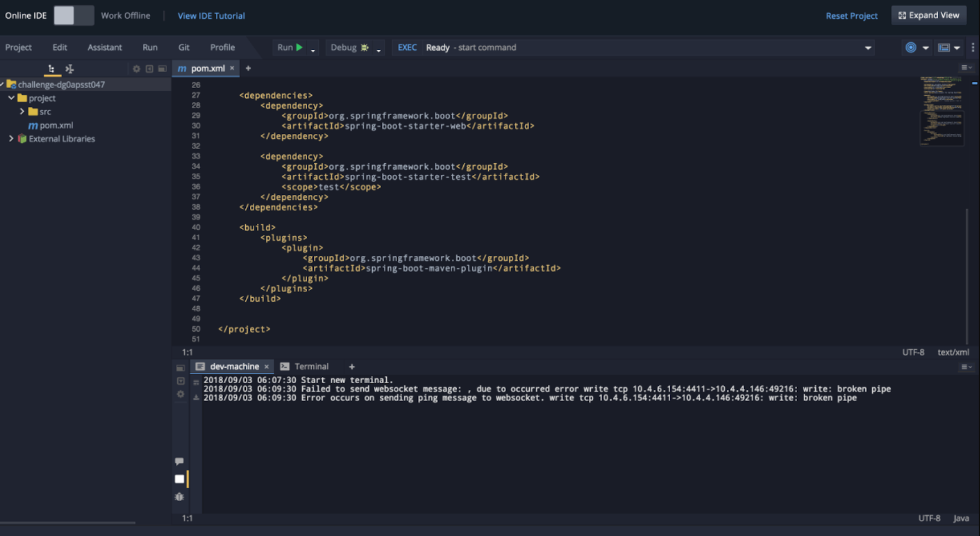Click the scroll-to-bottom icon in console panel
The width and height of the screenshot is (980, 536).
coord(196,396)
